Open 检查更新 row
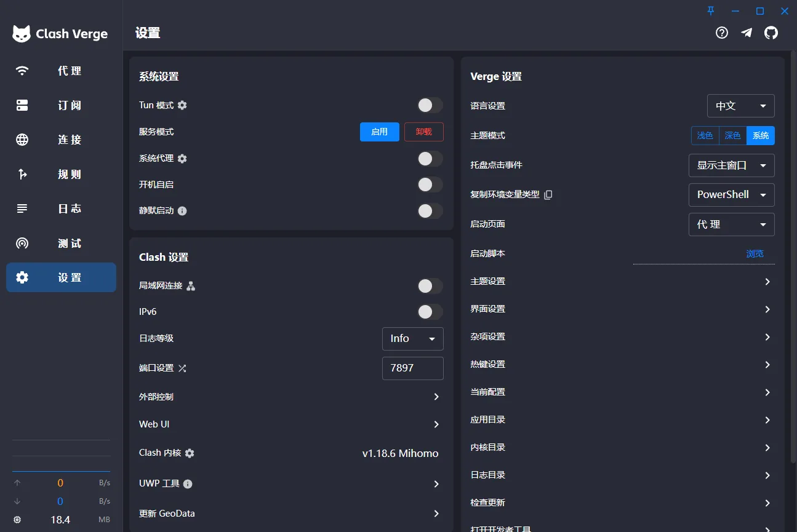The width and height of the screenshot is (797, 532). coord(622,502)
